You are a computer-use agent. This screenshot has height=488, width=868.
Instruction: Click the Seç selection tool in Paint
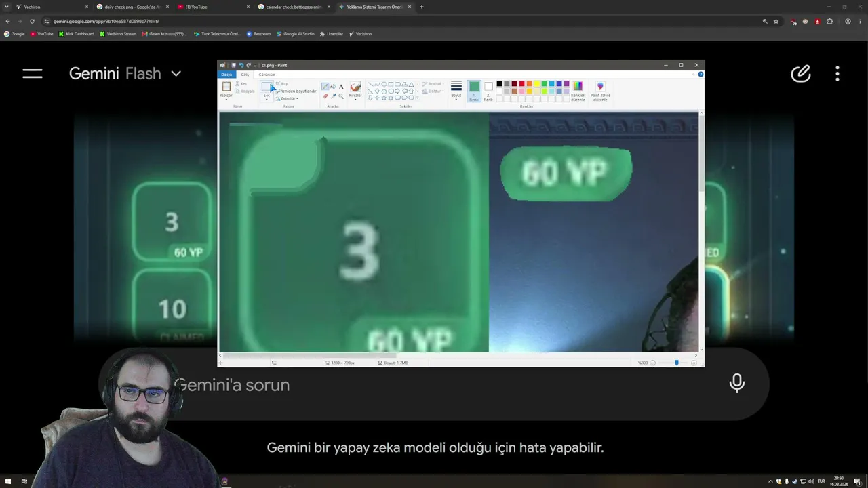(267, 90)
